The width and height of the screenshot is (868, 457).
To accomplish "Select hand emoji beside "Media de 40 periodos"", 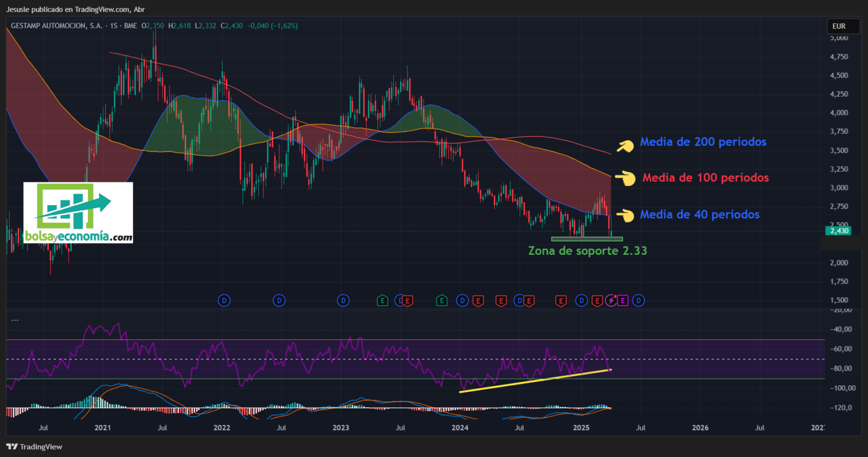I will pos(624,215).
